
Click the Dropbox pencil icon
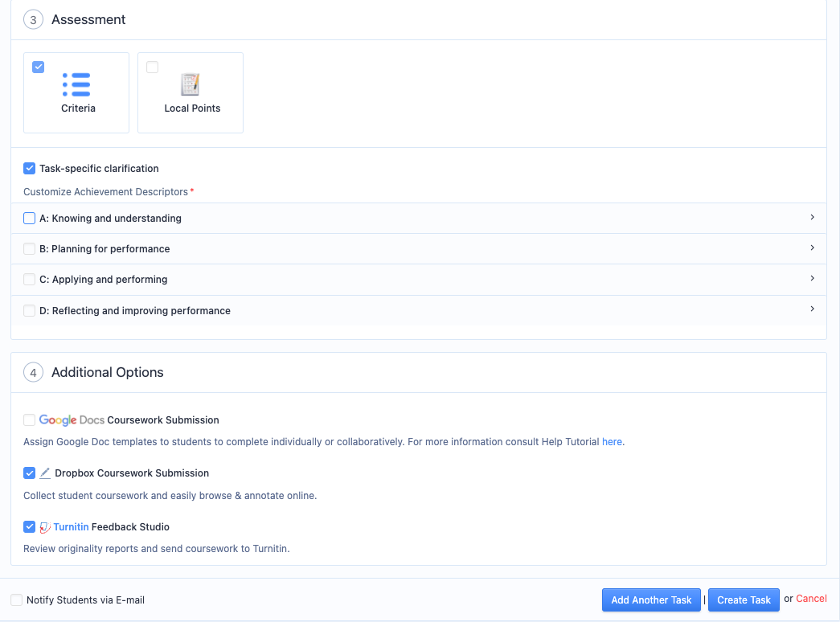point(45,473)
